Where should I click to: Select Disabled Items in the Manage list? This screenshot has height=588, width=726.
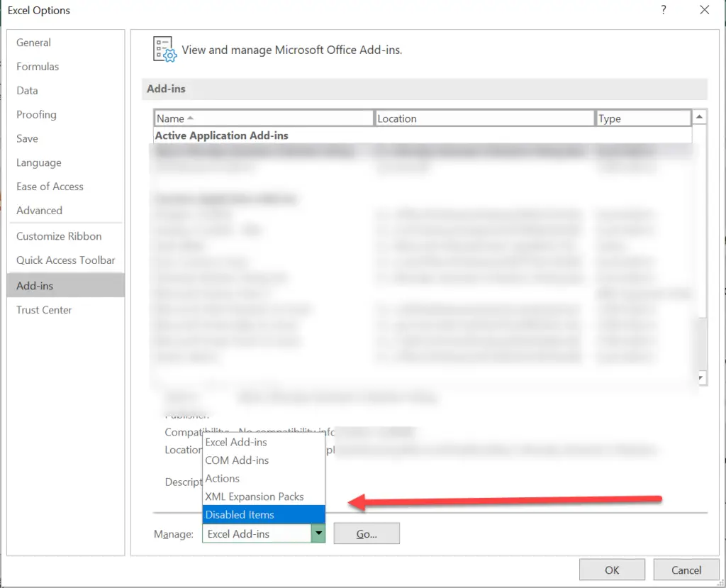tap(264, 514)
